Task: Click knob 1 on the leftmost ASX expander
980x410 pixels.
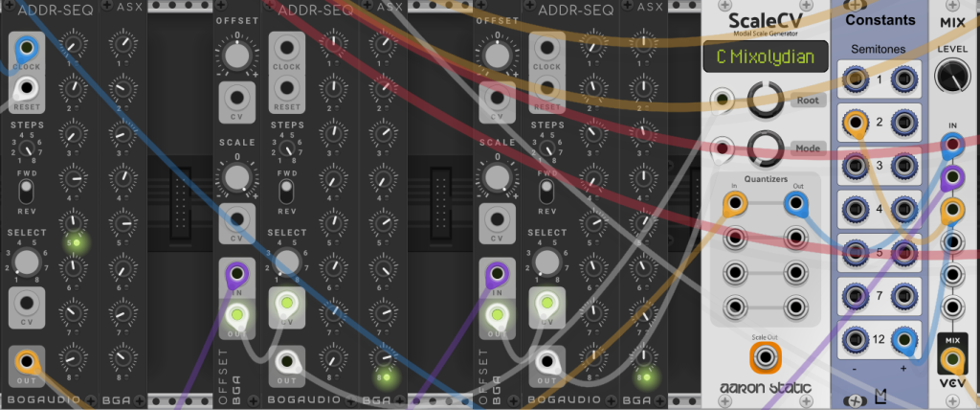Action: (123, 44)
